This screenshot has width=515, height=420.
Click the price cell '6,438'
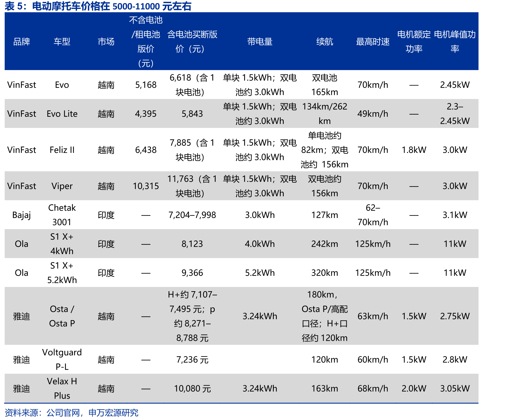pyautogui.click(x=146, y=150)
